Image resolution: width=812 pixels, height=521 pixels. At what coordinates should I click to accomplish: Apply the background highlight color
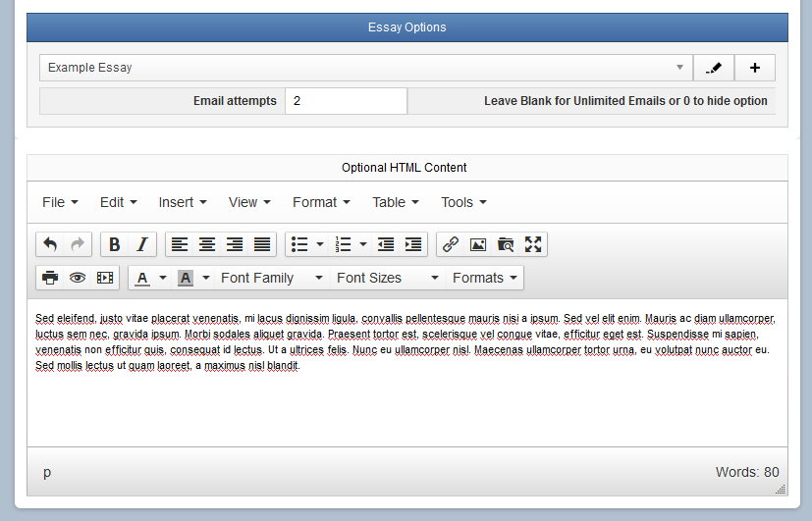[186, 278]
